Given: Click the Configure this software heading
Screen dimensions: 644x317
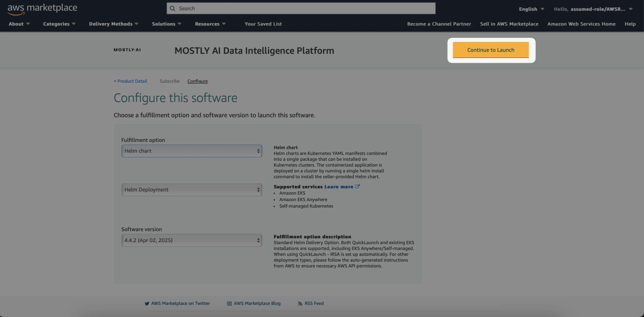Looking at the screenshot, I should [175, 98].
